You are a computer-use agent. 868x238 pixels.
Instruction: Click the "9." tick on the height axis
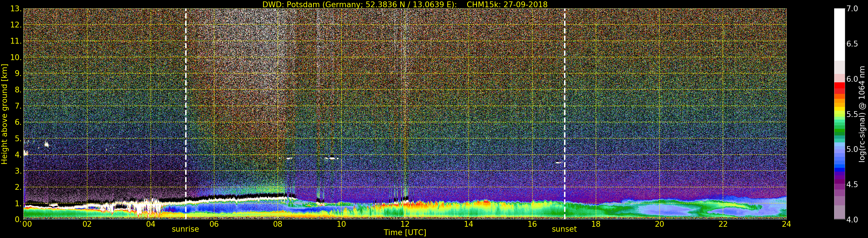pyautogui.click(x=18, y=73)
